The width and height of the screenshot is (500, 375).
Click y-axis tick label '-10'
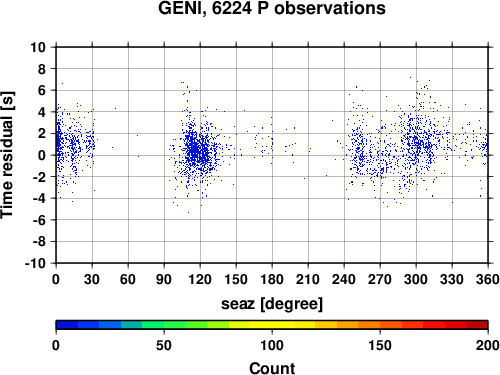click(x=35, y=263)
